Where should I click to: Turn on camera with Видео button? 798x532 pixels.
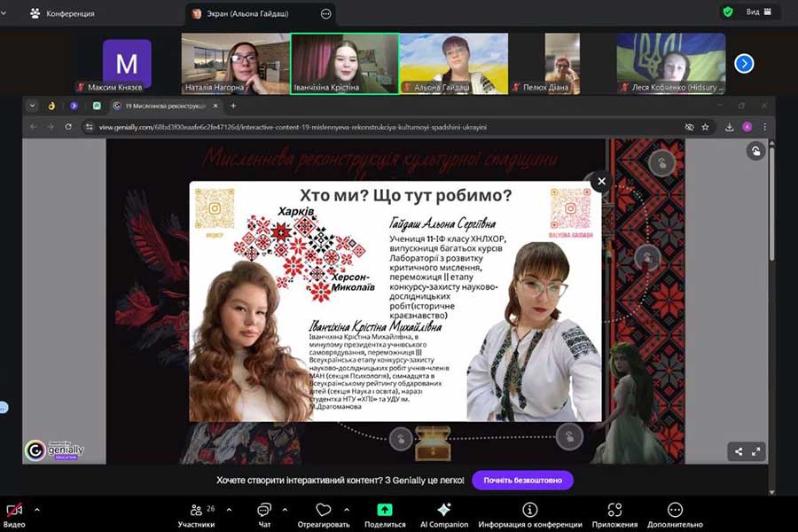tap(14, 516)
